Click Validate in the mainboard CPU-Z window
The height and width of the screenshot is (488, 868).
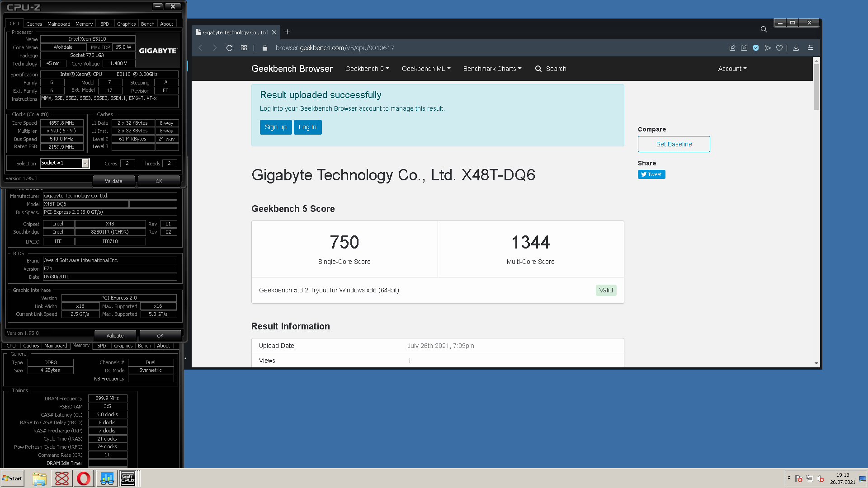[x=115, y=336]
